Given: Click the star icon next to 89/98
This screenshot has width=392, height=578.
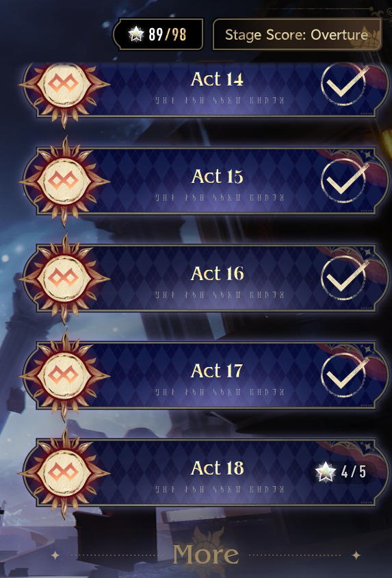Looking at the screenshot, I should click(136, 34).
